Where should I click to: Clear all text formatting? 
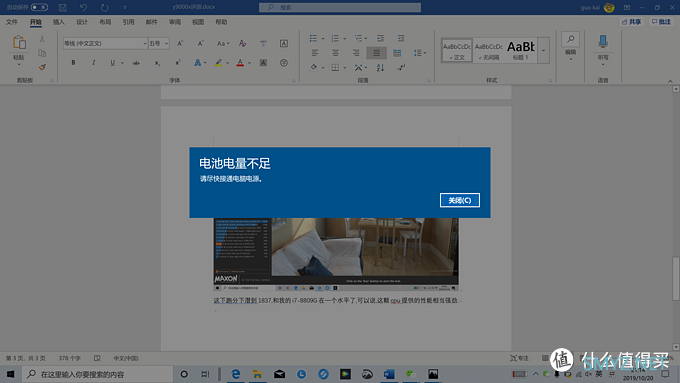click(x=242, y=43)
